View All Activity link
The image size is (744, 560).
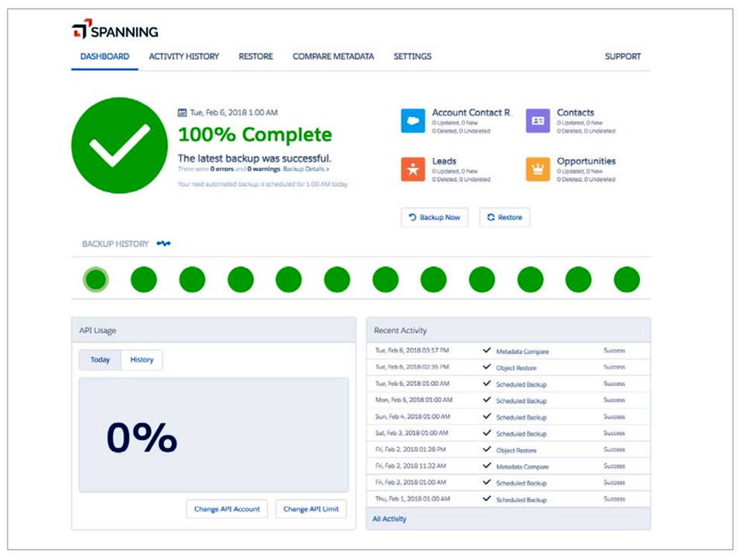[390, 519]
